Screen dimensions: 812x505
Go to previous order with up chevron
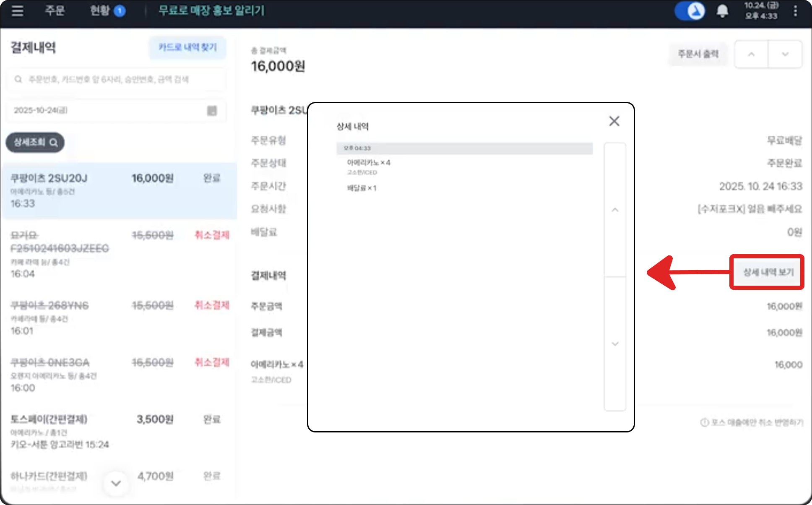point(751,54)
